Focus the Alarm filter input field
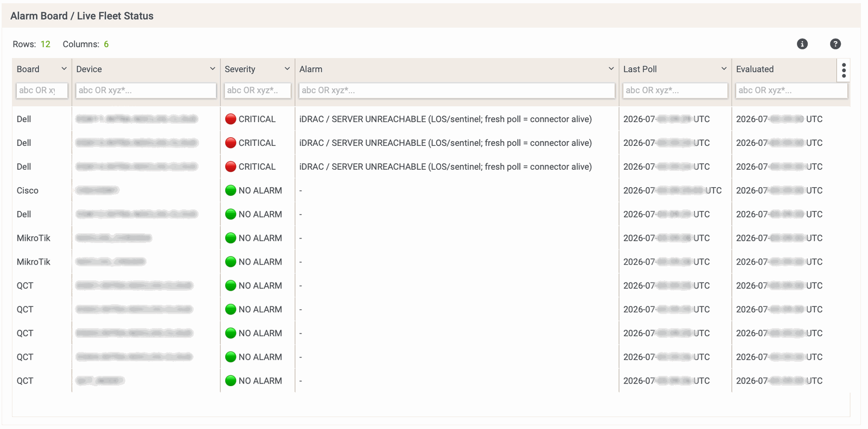 (457, 91)
